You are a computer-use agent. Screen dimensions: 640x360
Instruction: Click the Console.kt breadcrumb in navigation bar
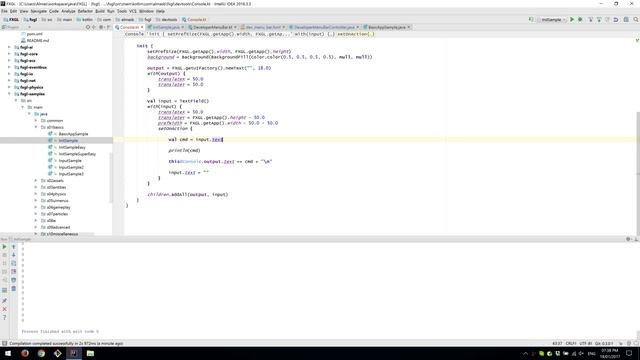(x=194, y=20)
